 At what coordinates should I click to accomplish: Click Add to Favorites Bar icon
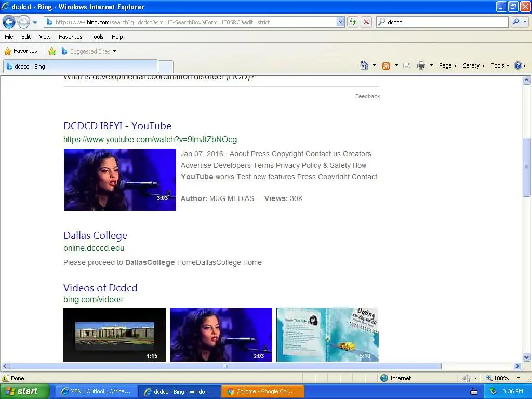pyautogui.click(x=52, y=51)
